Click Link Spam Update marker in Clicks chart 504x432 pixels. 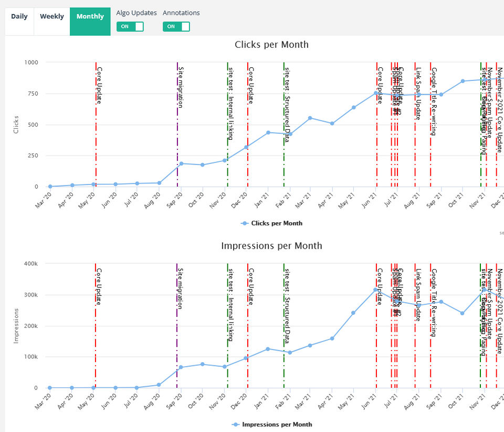pos(415,124)
